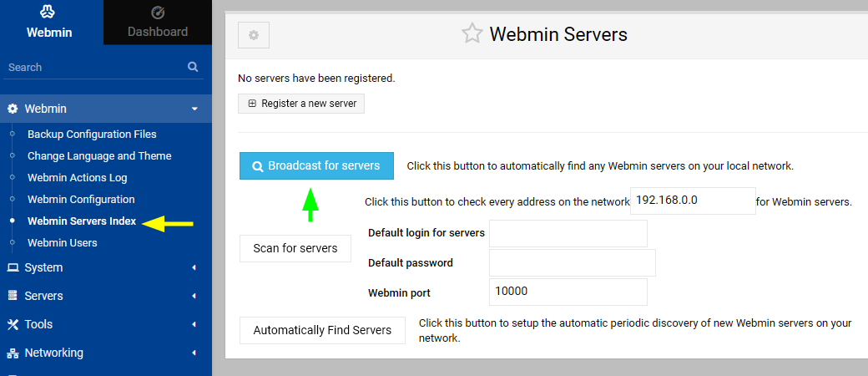
Task: Click 'No servers have been registered.' text
Action: 316,79
